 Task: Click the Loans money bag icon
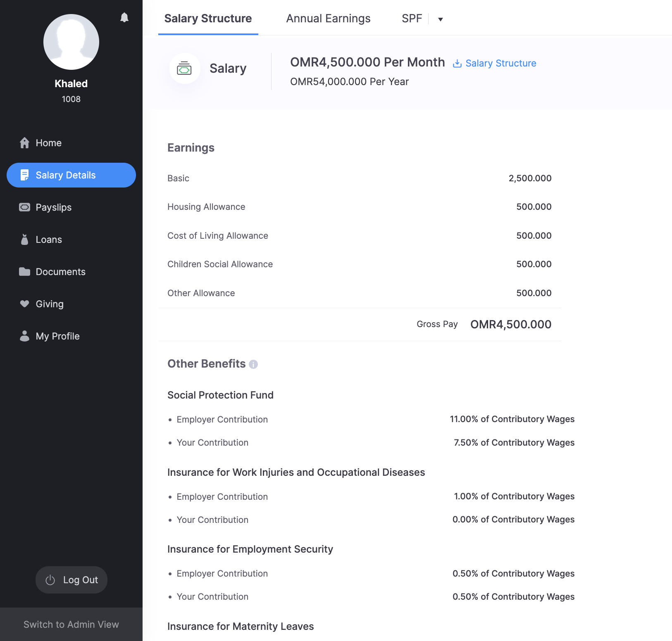pyautogui.click(x=25, y=240)
